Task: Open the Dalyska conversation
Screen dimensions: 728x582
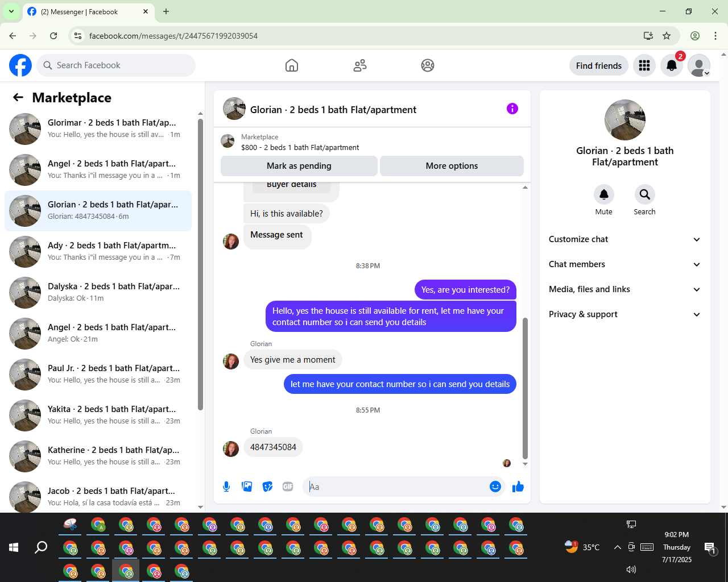Action: (98, 293)
